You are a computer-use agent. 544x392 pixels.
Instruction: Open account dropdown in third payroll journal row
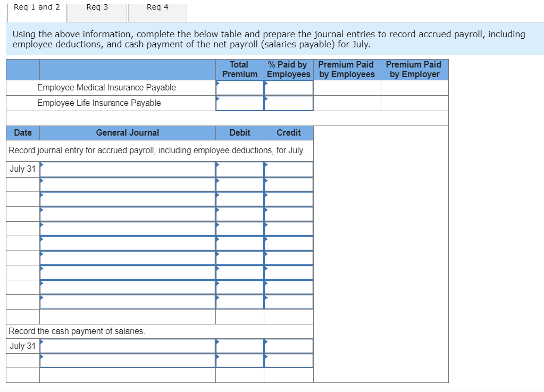tap(128, 199)
